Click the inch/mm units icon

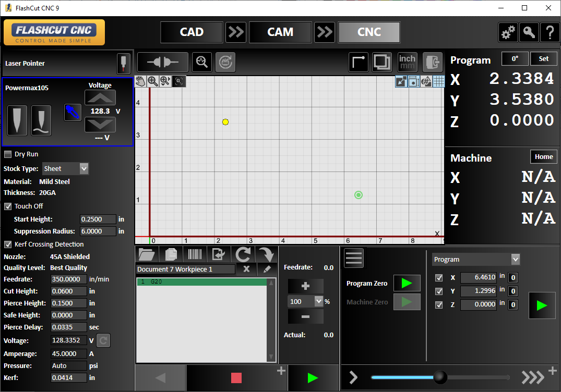point(408,62)
